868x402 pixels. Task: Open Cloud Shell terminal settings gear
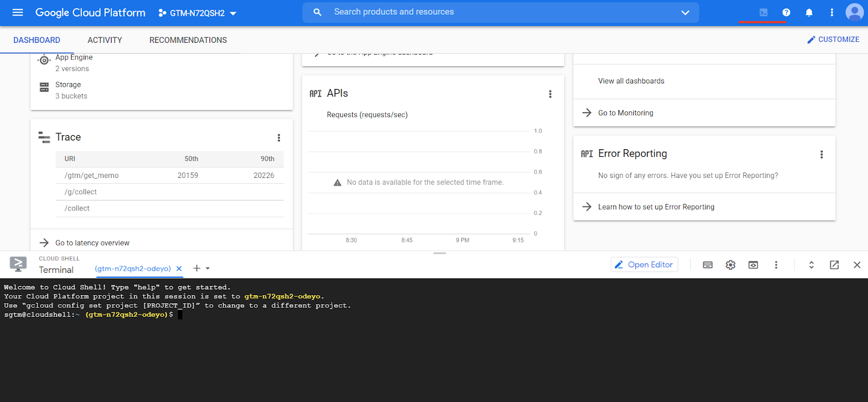pyautogui.click(x=731, y=265)
